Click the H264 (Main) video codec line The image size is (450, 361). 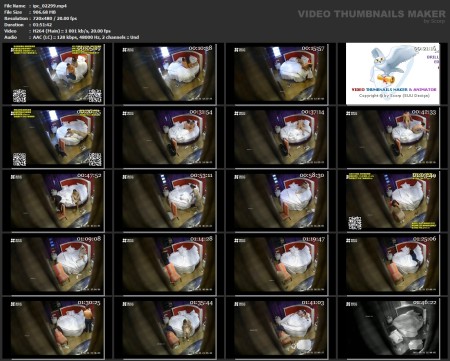click(x=72, y=31)
